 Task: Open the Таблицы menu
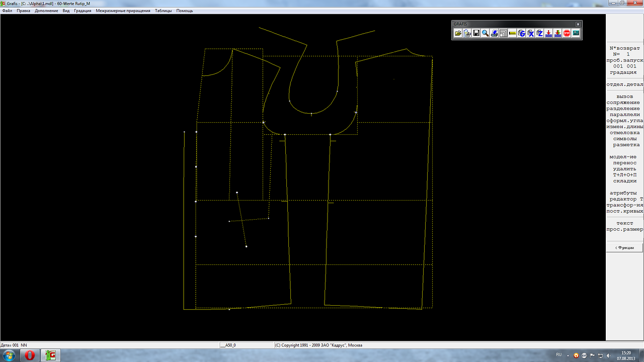pos(163,11)
